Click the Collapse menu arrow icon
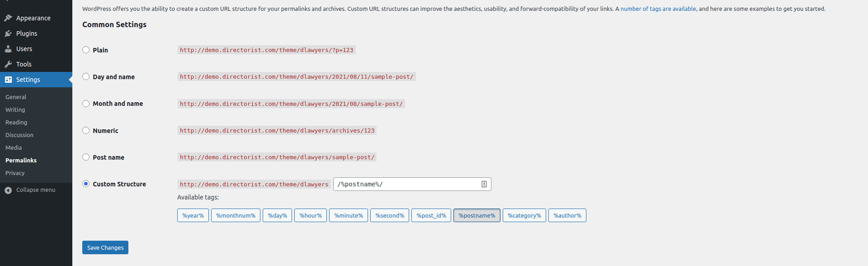 pyautogui.click(x=8, y=190)
